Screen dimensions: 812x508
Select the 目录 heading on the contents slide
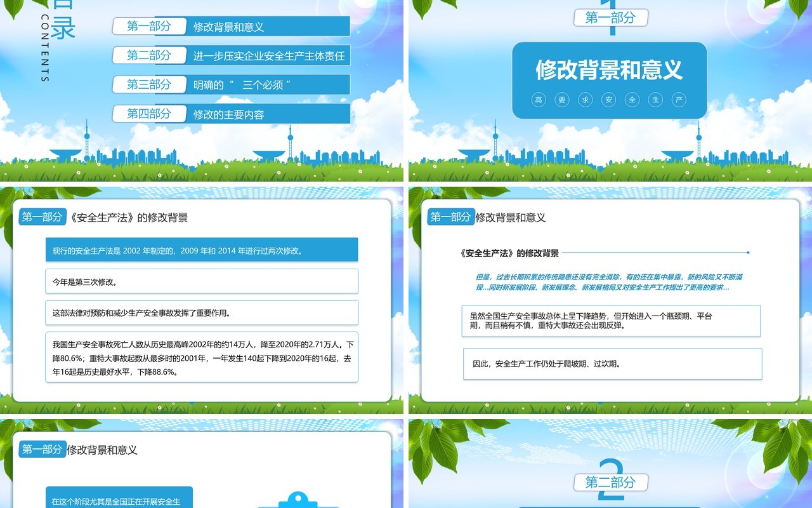[63, 19]
